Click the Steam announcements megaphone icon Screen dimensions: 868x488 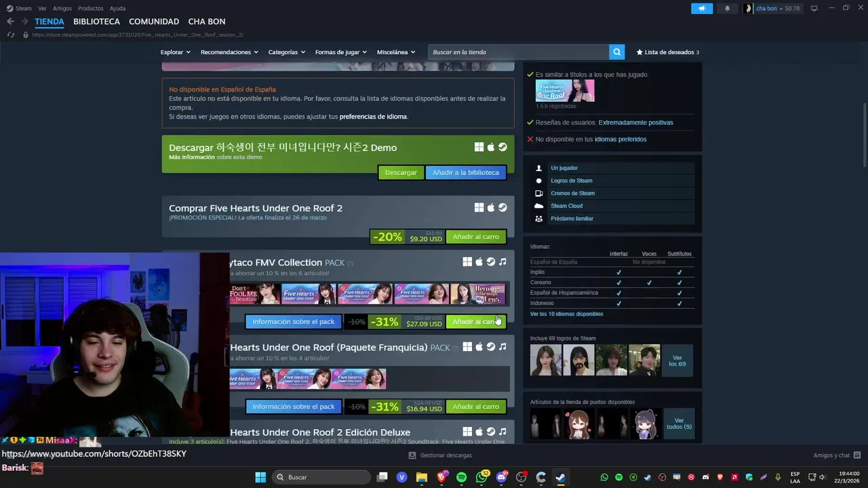click(x=702, y=8)
